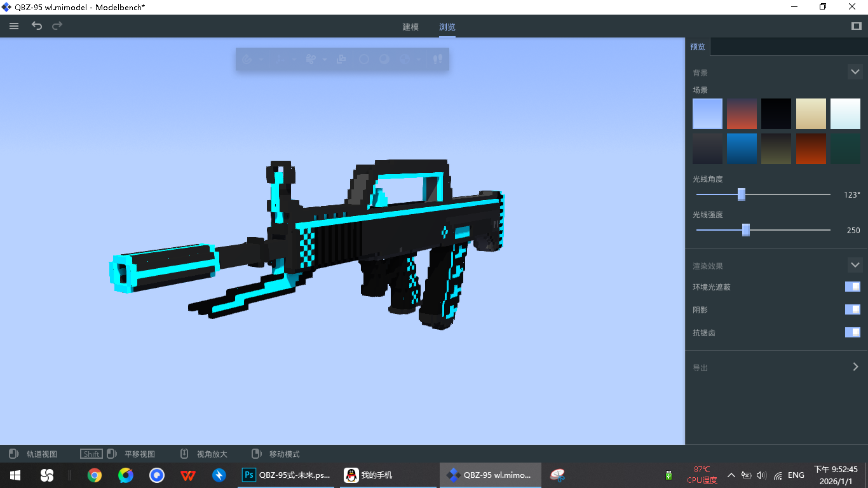
Task: Click the redo arrow icon
Action: (x=57, y=26)
